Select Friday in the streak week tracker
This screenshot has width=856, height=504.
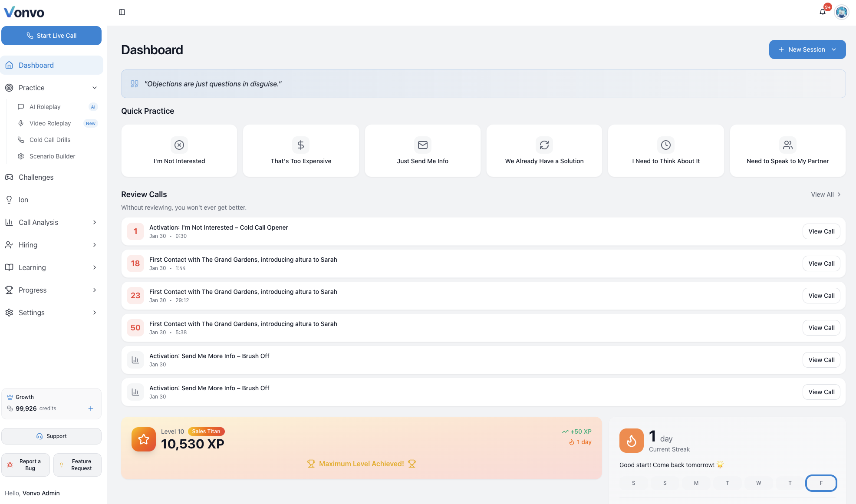821,483
